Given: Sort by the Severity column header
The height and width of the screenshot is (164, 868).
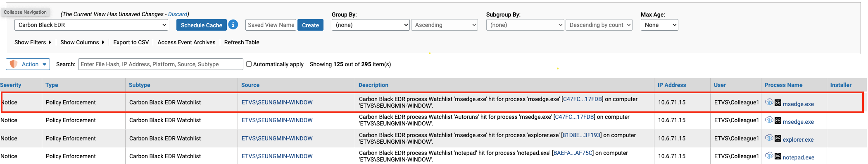Looking at the screenshot, I should (x=11, y=85).
